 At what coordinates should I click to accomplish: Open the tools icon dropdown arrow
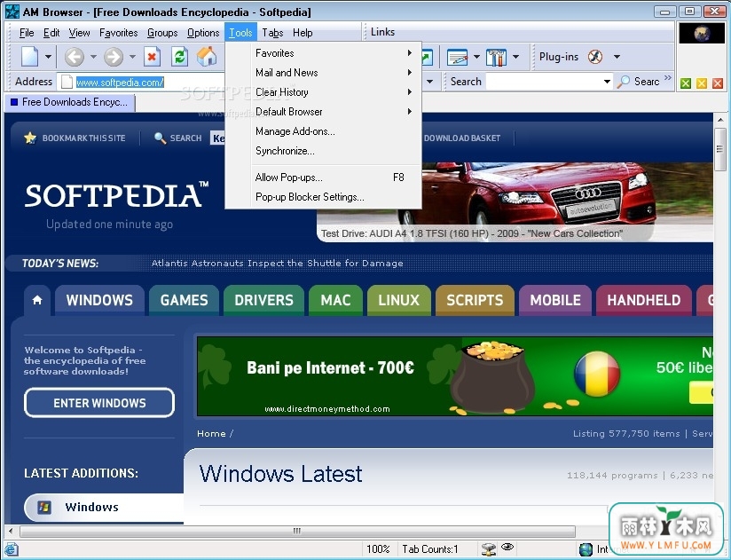pyautogui.click(x=515, y=57)
